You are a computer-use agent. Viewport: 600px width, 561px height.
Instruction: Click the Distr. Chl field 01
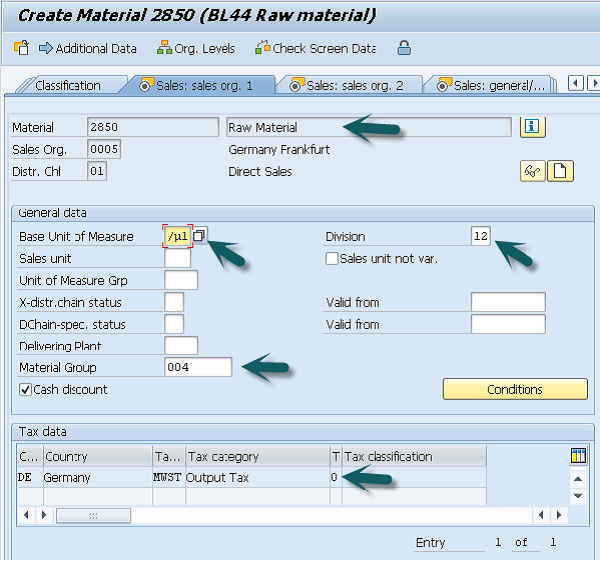tap(97, 171)
